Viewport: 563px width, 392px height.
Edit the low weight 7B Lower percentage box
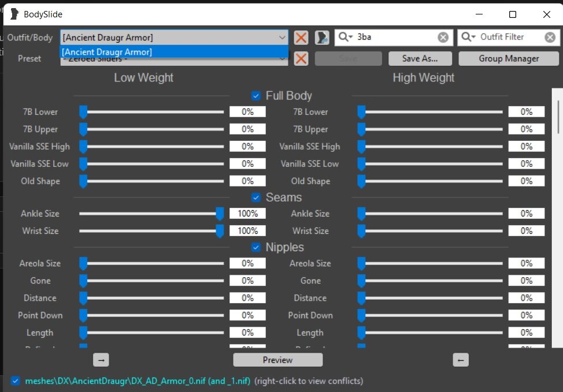point(248,112)
